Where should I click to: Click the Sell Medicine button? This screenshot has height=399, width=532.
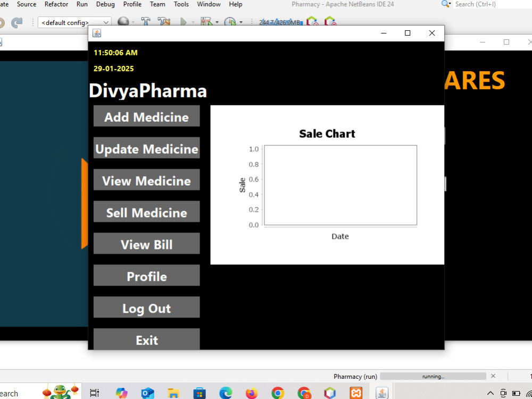(147, 212)
